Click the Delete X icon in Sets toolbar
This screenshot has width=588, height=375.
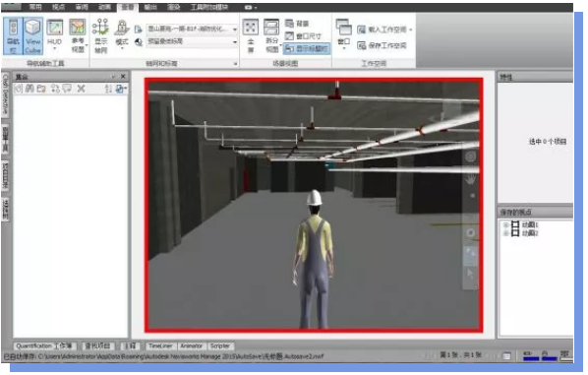point(81,89)
